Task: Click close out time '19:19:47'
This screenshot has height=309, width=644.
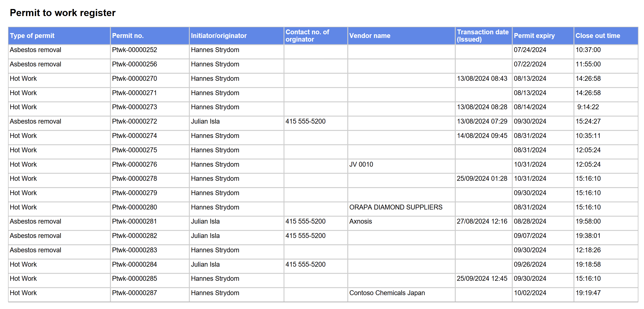Action: 588,293
